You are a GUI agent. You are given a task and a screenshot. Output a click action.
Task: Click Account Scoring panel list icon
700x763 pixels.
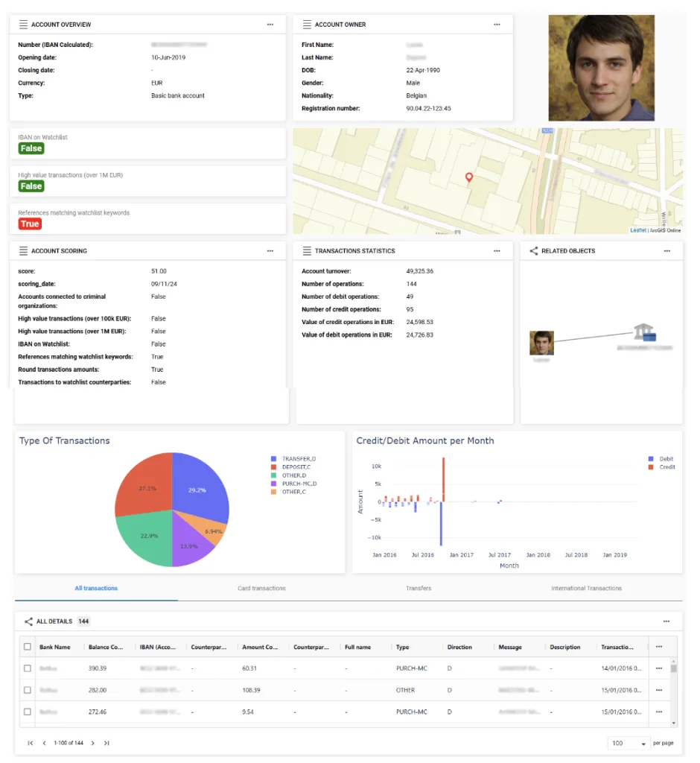23,250
